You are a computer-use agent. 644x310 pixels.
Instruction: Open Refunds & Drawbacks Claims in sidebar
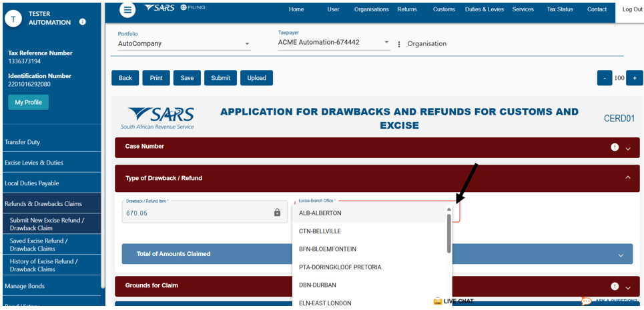point(51,204)
